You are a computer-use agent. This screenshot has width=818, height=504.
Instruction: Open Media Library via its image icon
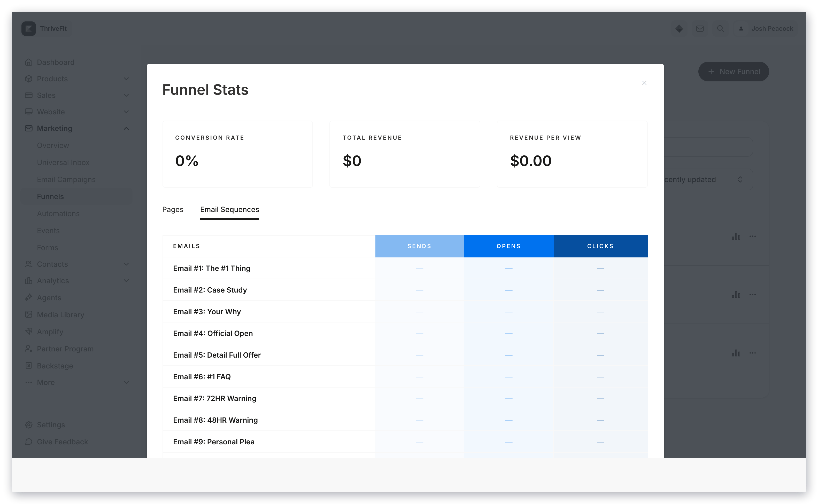coord(29,314)
